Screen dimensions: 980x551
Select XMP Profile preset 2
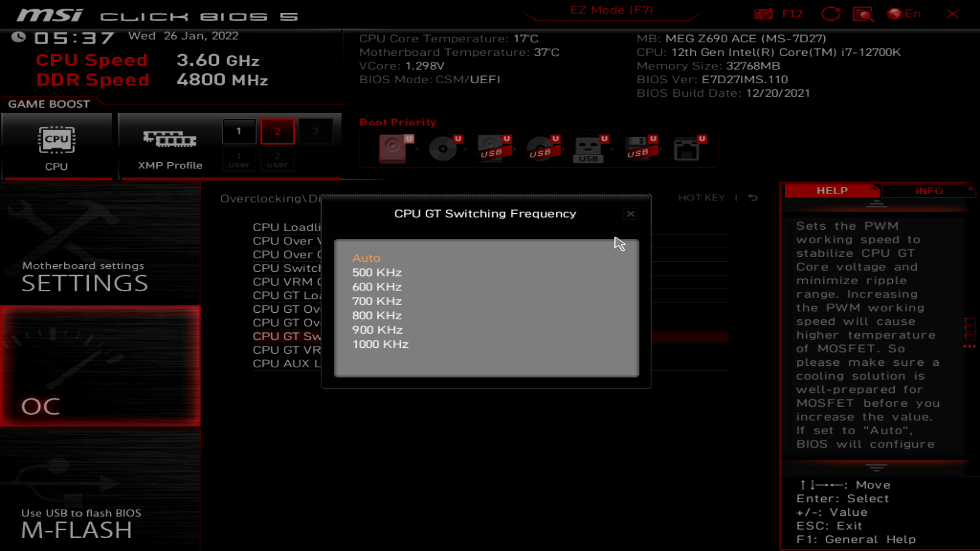pyautogui.click(x=277, y=130)
